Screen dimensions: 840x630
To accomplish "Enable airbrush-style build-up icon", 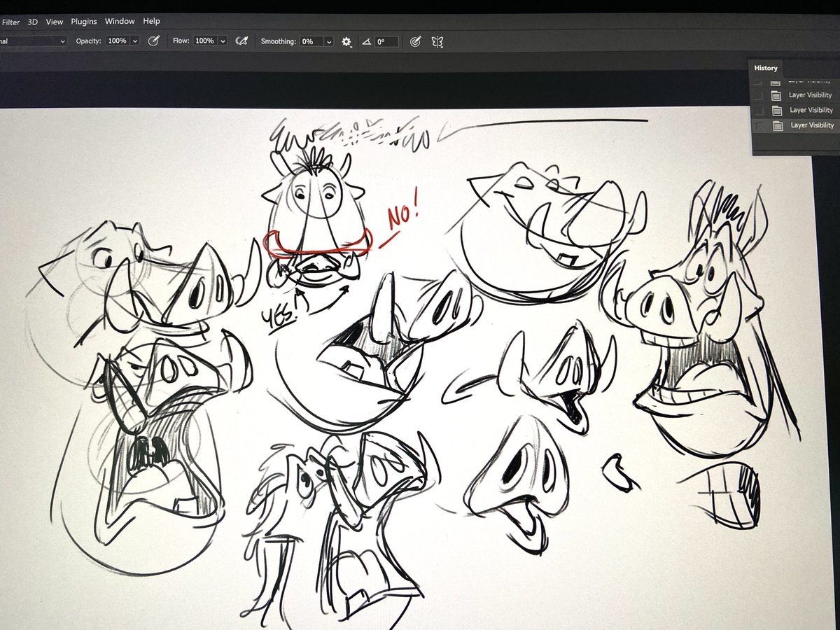I will pyautogui.click(x=242, y=41).
